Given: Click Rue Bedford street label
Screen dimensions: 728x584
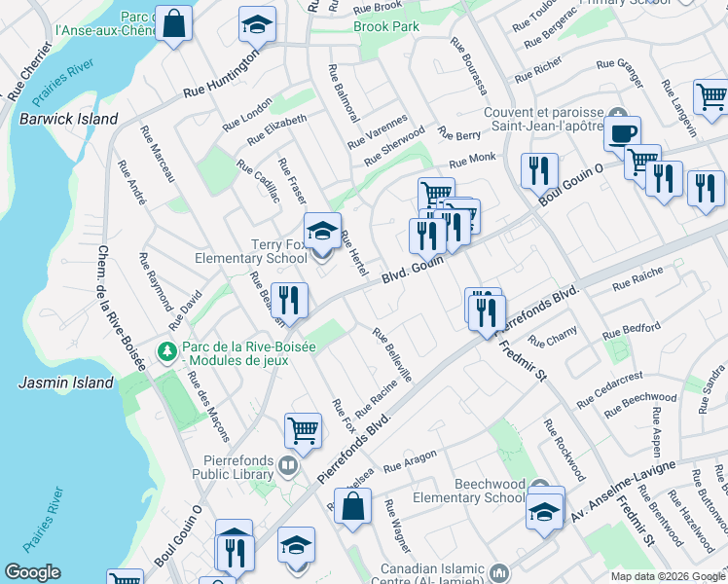Looking at the screenshot, I should pos(631,331).
